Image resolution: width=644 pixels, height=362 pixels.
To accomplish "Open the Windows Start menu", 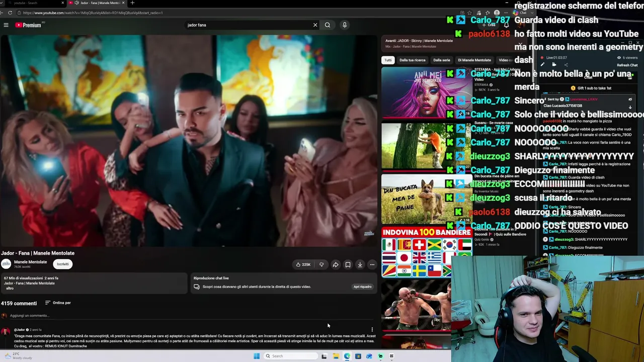I will click(257, 356).
